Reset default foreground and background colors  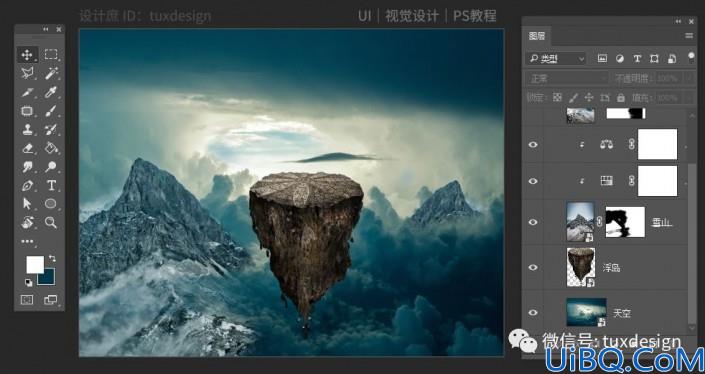click(28, 282)
